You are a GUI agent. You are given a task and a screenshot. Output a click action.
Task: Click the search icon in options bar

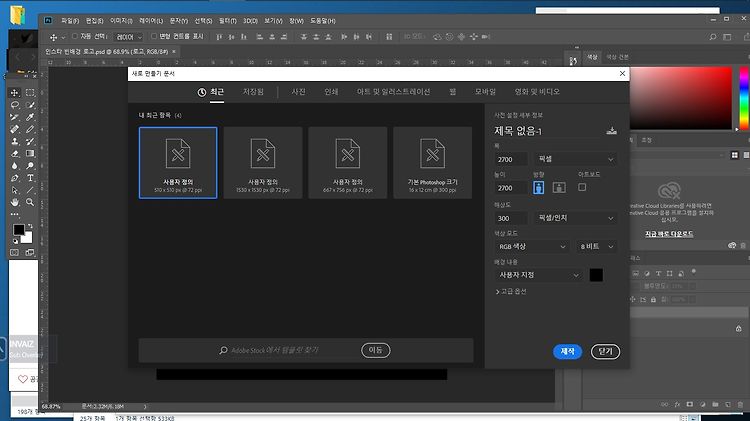713,37
